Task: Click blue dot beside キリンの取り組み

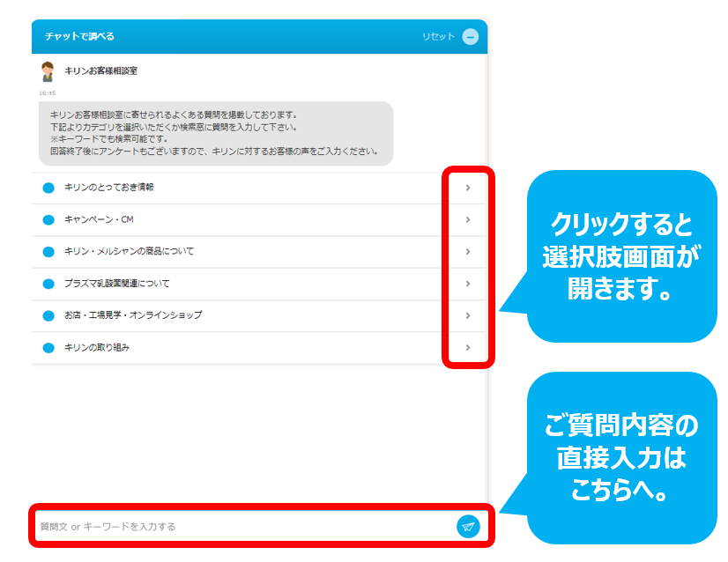Action: pos(48,348)
